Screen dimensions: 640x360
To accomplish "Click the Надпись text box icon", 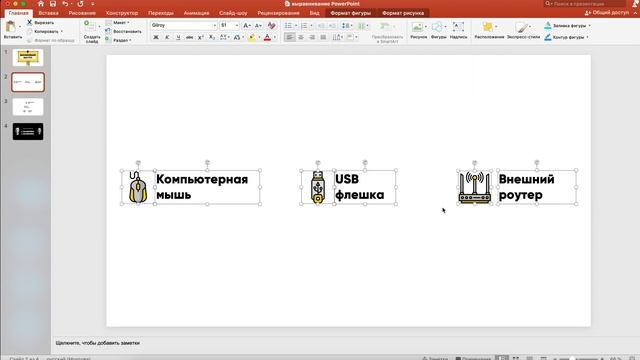I will 458,27.
